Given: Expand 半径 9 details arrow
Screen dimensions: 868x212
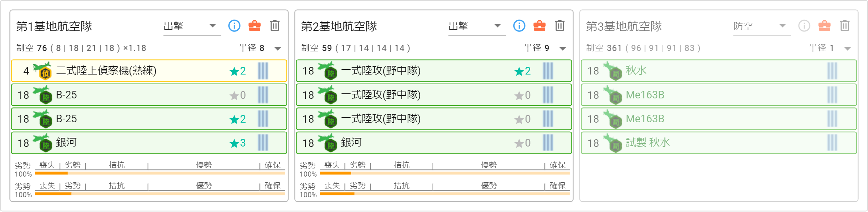Looking at the screenshot, I should tap(563, 48).
